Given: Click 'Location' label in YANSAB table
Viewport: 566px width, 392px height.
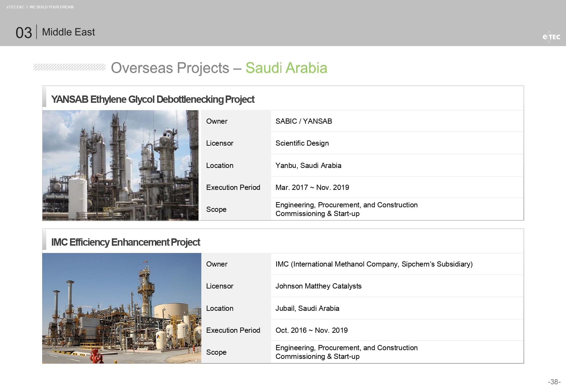Looking at the screenshot, I should [219, 166].
